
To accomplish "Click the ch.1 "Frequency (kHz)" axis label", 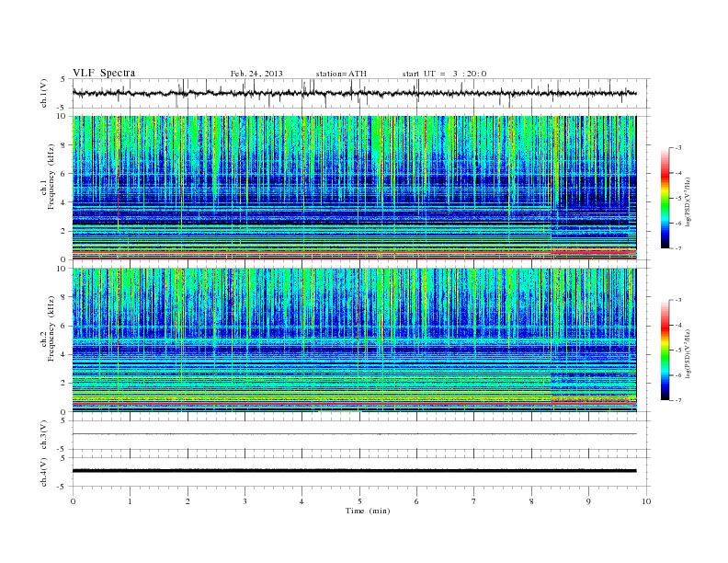I will 51,177.
